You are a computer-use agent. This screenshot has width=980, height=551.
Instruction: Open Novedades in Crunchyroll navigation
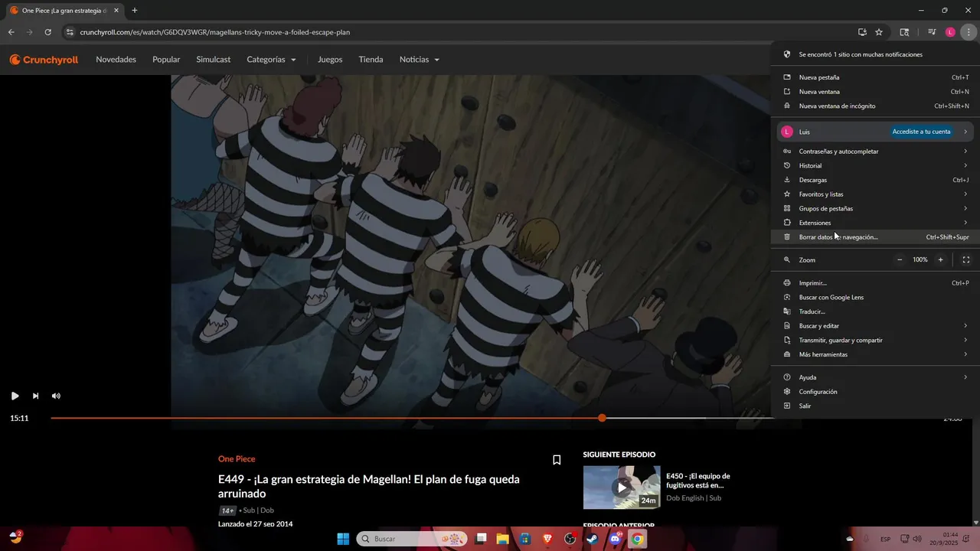point(116,60)
